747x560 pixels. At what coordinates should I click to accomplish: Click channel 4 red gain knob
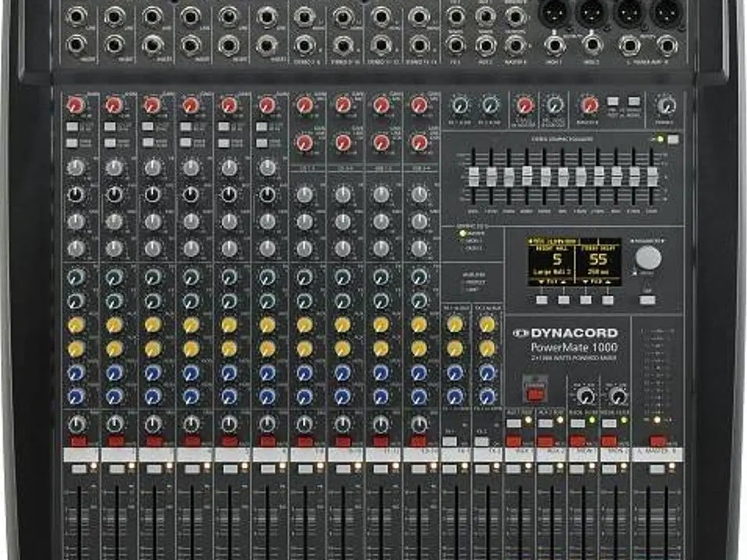tap(190, 106)
